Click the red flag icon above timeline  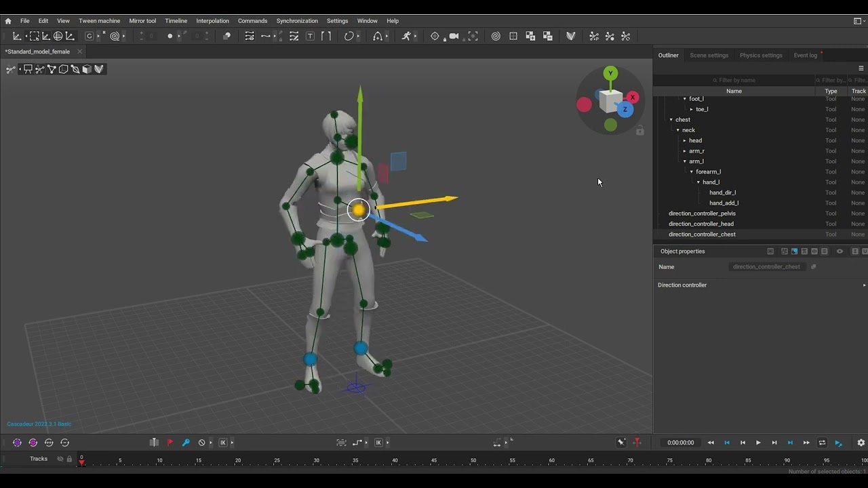pyautogui.click(x=170, y=443)
